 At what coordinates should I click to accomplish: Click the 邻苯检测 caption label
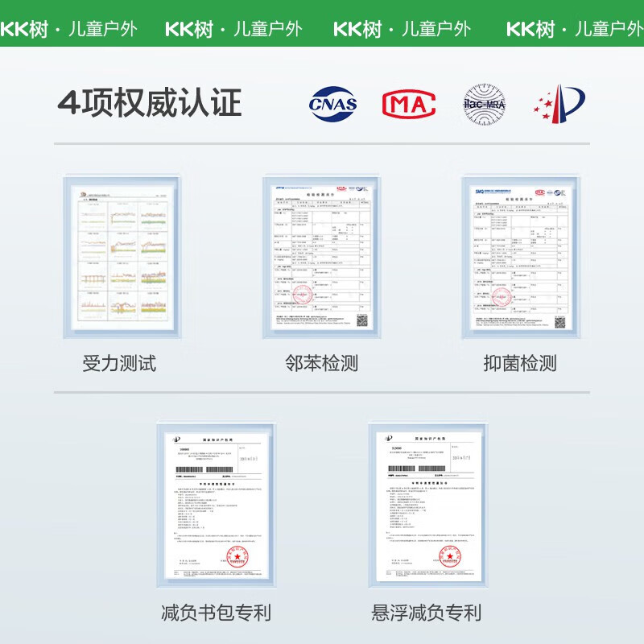pos(321,364)
